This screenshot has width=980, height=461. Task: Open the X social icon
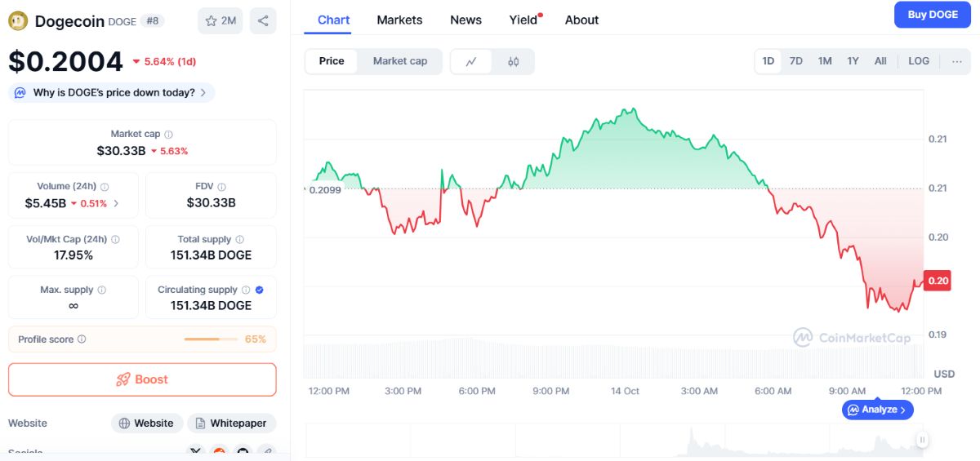pos(195,451)
